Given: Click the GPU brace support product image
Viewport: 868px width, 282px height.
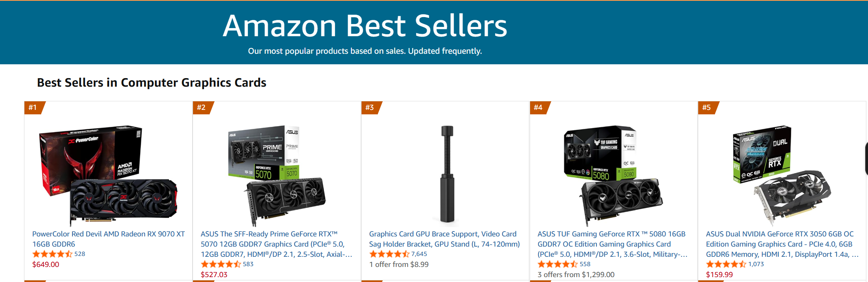Looking at the screenshot, I should point(447,174).
